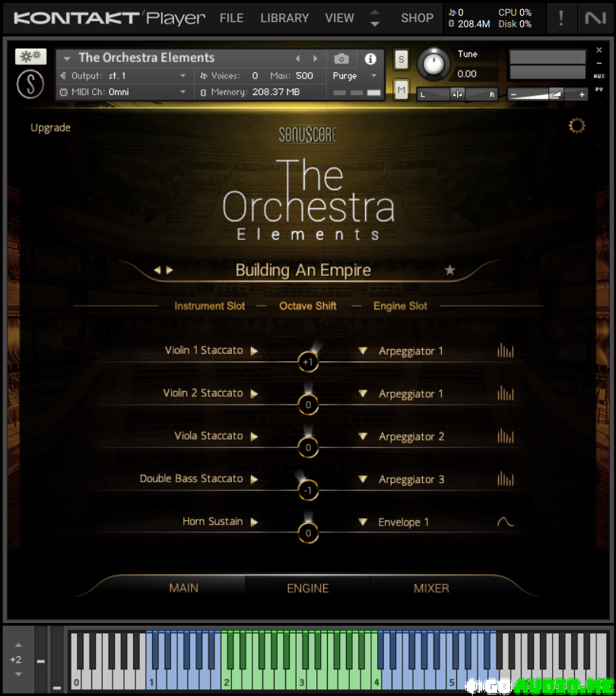This screenshot has width=616, height=696.
Task: Click the Octave Shift knob for Double Bass Staccato
Action: tap(308, 491)
